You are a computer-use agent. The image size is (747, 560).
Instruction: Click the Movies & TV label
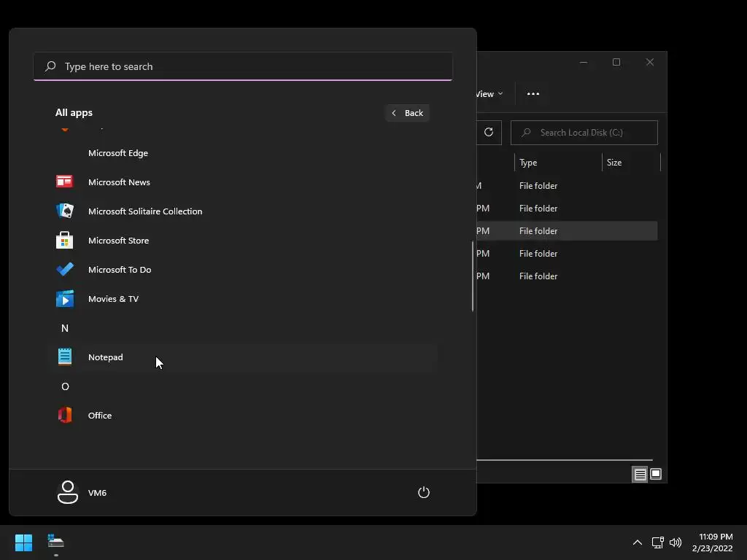tap(113, 298)
